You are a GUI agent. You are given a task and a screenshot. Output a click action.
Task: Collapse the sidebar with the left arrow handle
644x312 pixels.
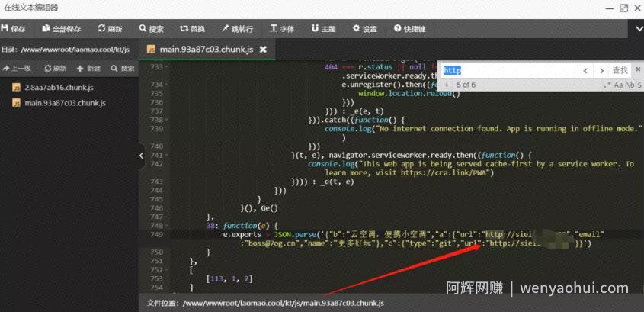141,156
